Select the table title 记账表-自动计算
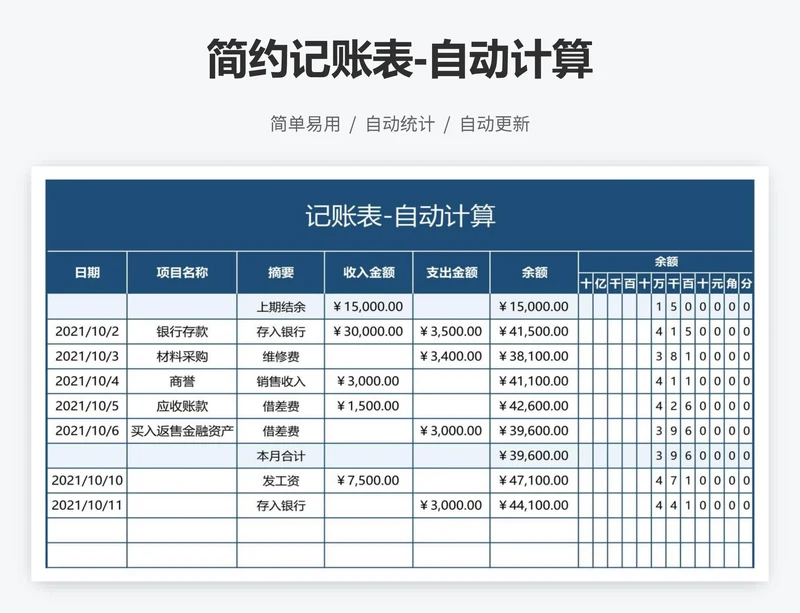800x613 pixels. (x=401, y=216)
